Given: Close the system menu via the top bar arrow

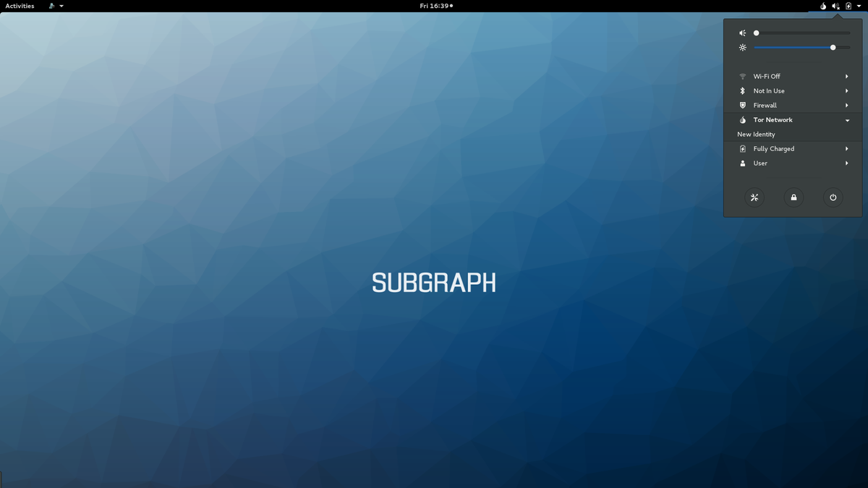Looking at the screenshot, I should click(859, 6).
